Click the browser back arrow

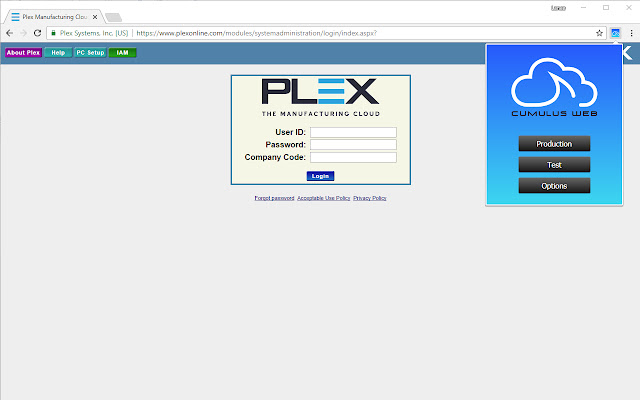pyautogui.click(x=9, y=33)
